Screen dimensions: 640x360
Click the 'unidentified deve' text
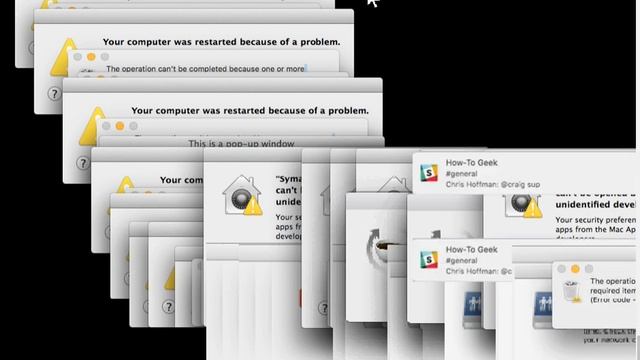tap(596, 204)
